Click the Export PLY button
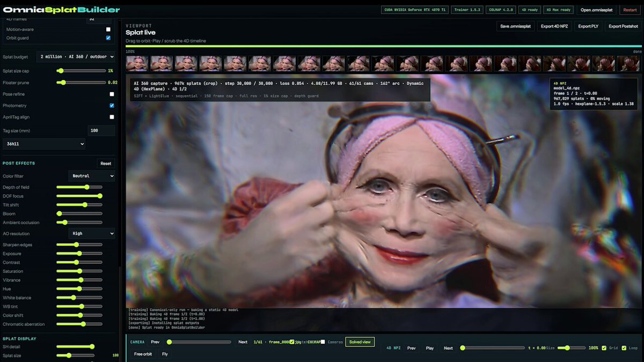This screenshot has height=362, width=644. (x=589, y=26)
